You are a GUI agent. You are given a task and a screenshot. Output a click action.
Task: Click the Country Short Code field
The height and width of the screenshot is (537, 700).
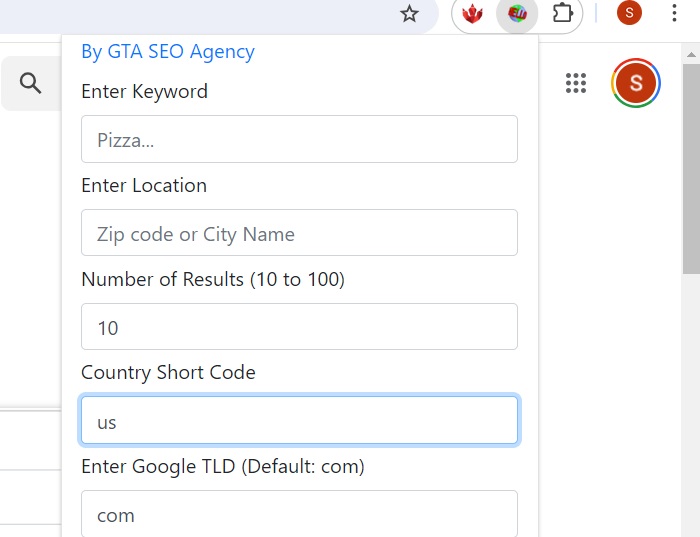pos(299,420)
